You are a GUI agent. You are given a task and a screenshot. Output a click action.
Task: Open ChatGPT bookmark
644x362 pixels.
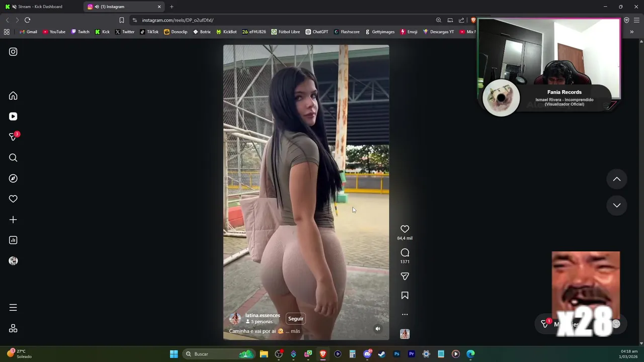pyautogui.click(x=317, y=32)
